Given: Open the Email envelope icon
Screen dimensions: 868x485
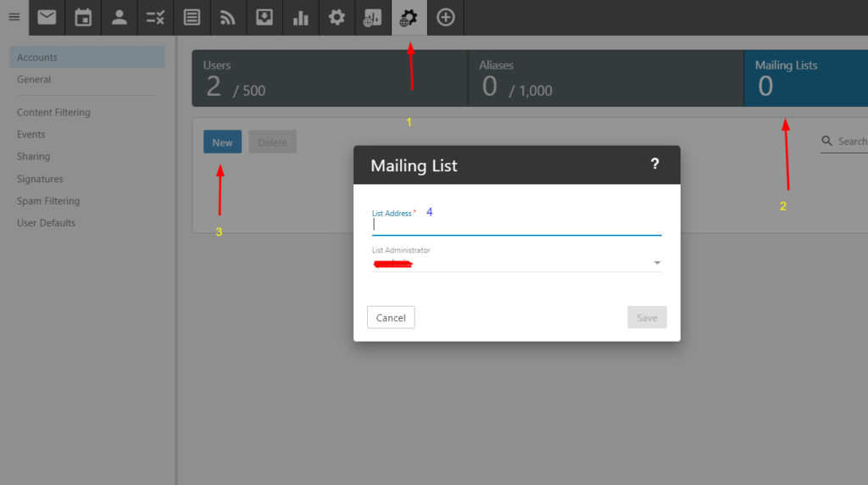Looking at the screenshot, I should pos(47,17).
